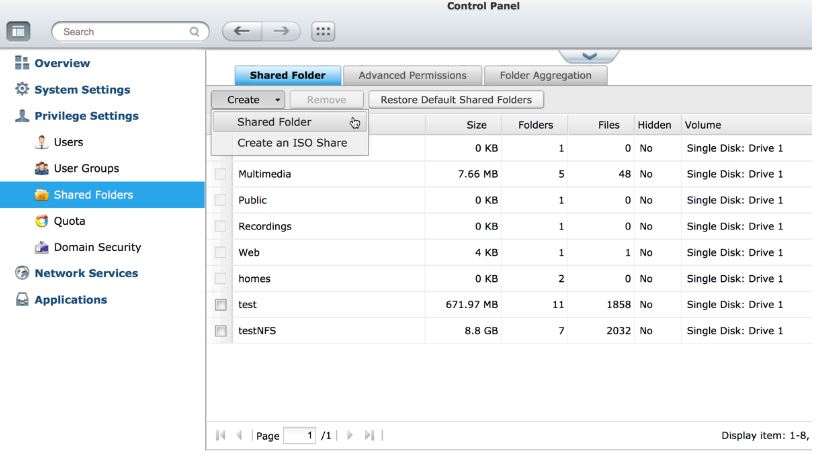
Task: Click the 7.66 MB size cell
Action: point(478,174)
